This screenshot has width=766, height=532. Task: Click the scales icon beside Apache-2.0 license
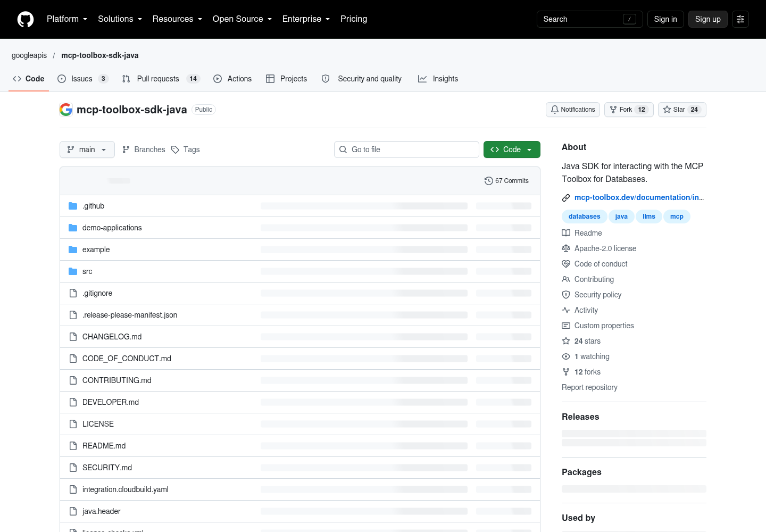coord(566,248)
